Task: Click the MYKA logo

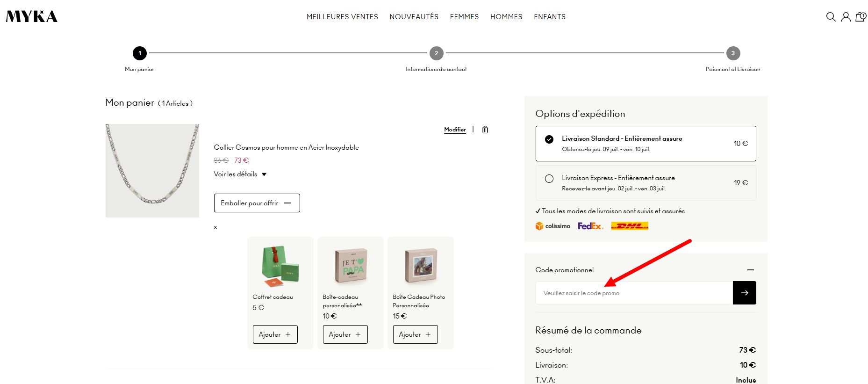Action: pos(32,17)
